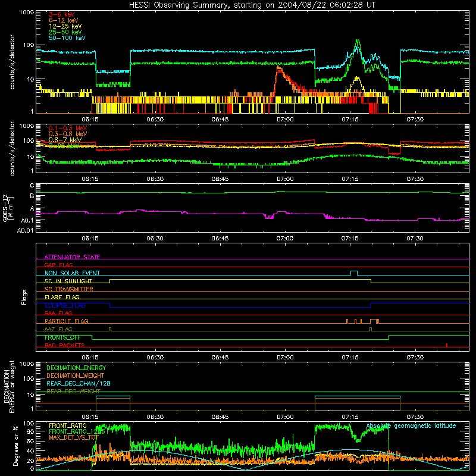Select the REAR_DEC_CHAN/128 legend label
Screen dimensions: 476x476
[79, 383]
